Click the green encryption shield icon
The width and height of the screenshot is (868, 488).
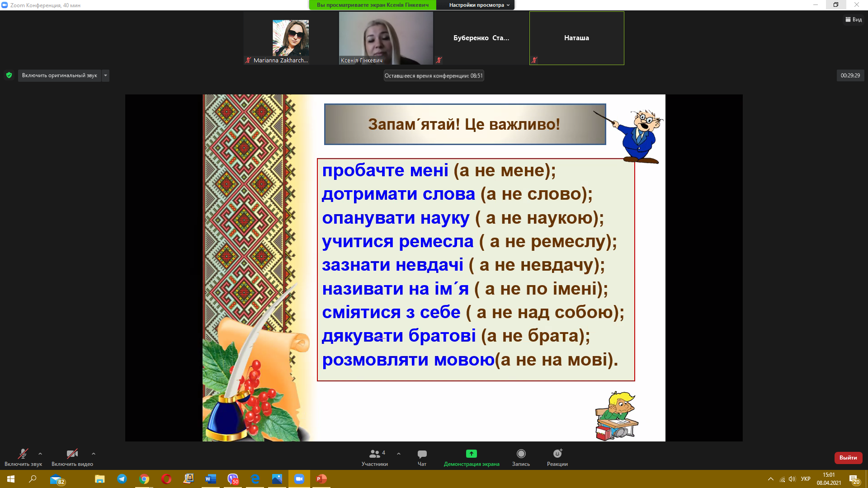[x=9, y=75]
